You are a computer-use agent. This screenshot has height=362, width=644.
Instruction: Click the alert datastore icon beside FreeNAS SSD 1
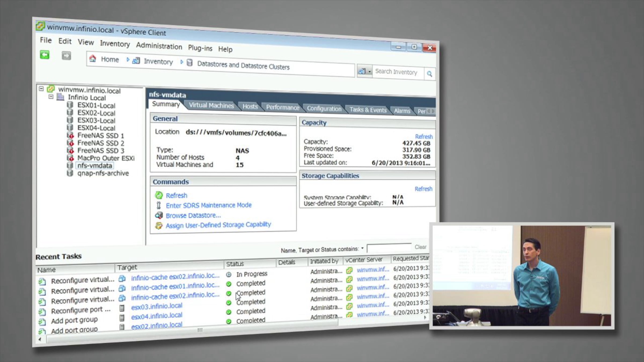70,135
